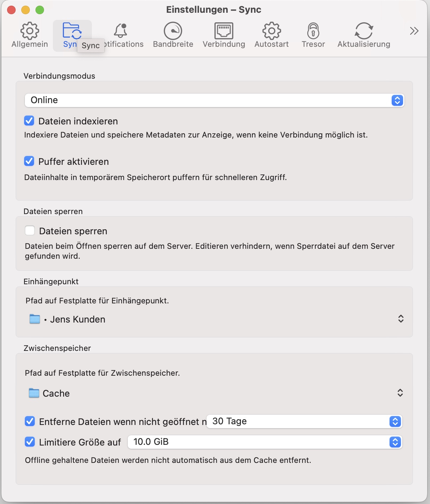Toggle the Dateien indexieren checkbox
This screenshot has width=430, height=504.
click(x=29, y=121)
